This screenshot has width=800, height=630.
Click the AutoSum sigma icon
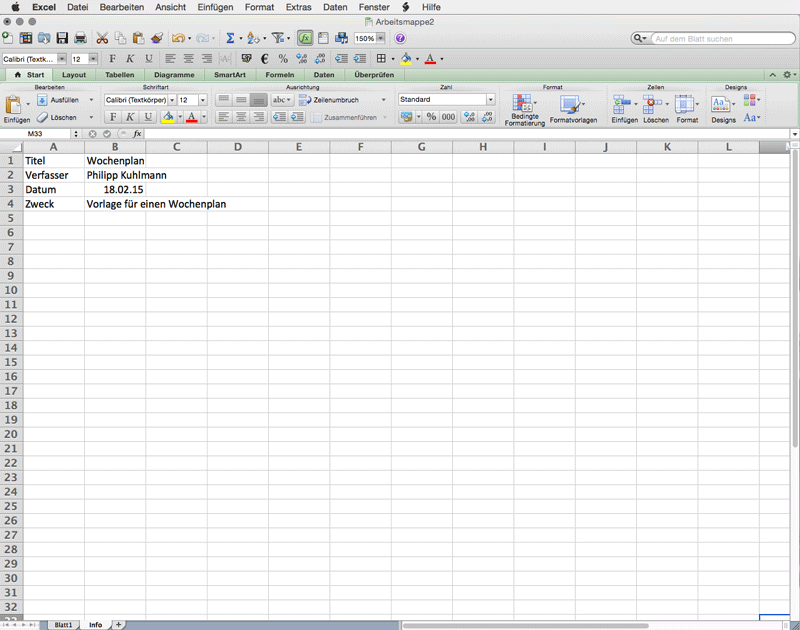(x=230, y=38)
